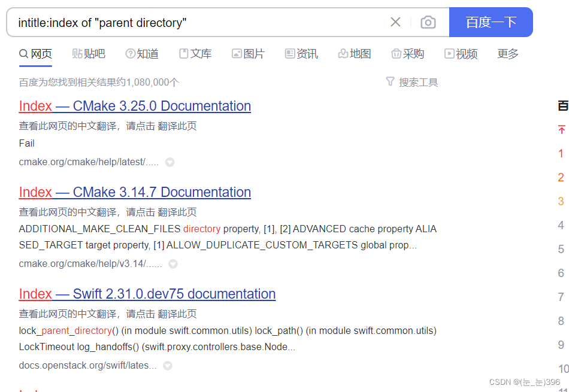Image resolution: width=569 pixels, height=392 pixels.
Task: Click the 图片 picture icon
Action: click(237, 54)
